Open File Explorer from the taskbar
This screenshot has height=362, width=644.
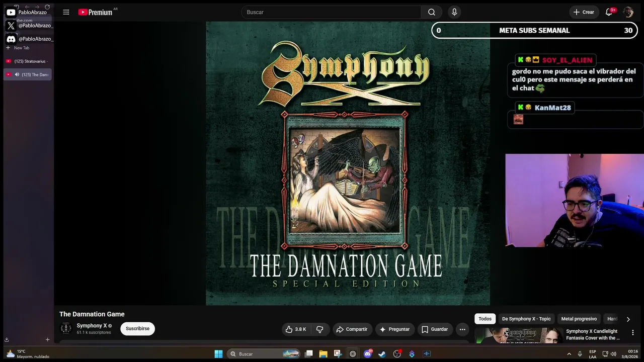pos(323,354)
